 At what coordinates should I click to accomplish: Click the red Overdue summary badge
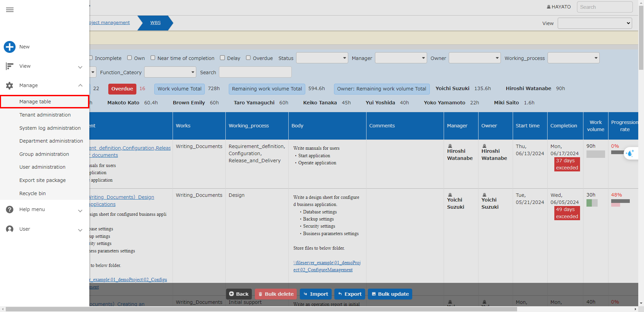click(x=122, y=89)
